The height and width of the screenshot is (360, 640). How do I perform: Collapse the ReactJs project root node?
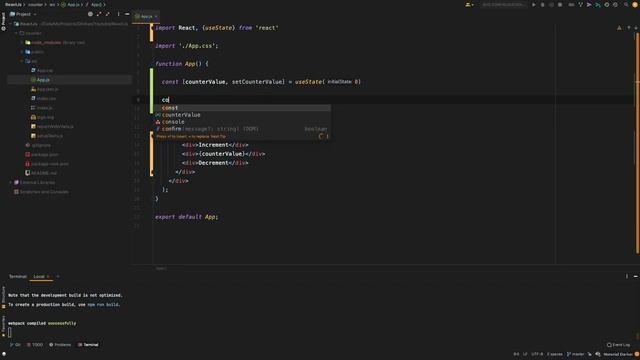pos(11,24)
